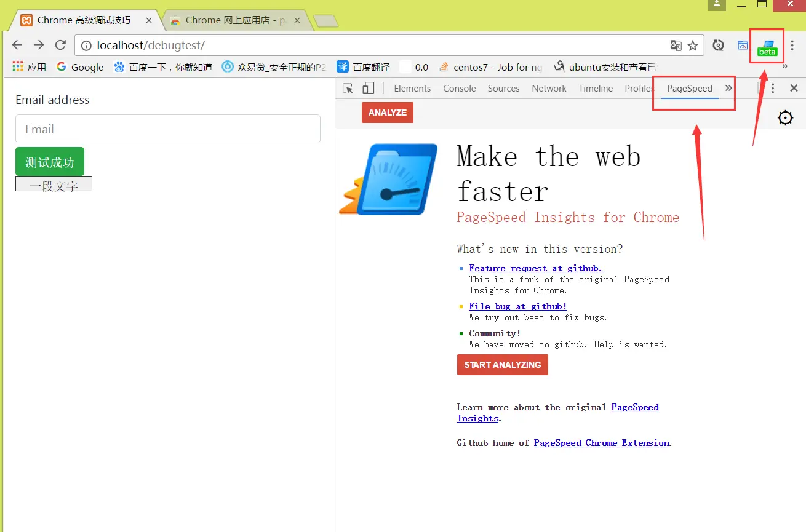Image resolution: width=806 pixels, height=532 pixels.
Task: Switch to the Sources tab
Action: (x=503, y=89)
